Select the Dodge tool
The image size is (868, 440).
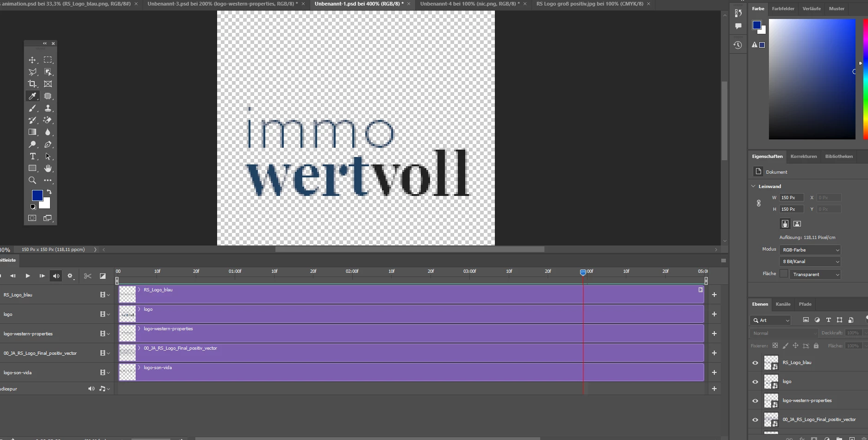32,145
